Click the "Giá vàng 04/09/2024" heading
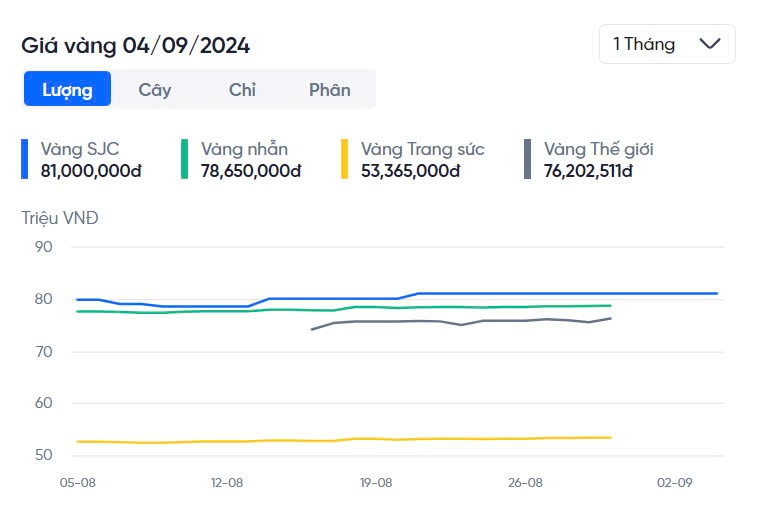Screen dimensions: 761x510 (x=136, y=45)
